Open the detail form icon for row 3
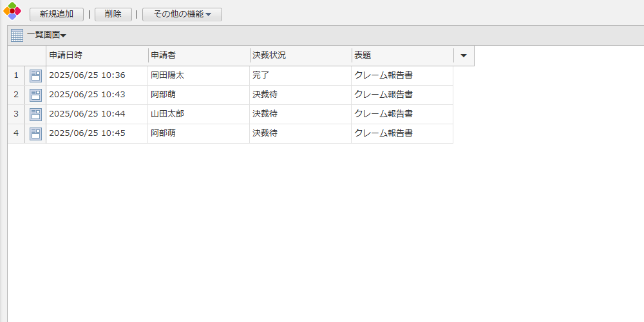This screenshot has width=644, height=322. [35, 115]
